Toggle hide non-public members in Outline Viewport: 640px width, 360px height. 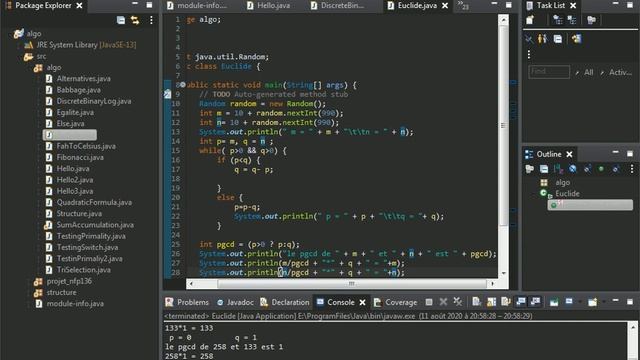tap(601, 169)
